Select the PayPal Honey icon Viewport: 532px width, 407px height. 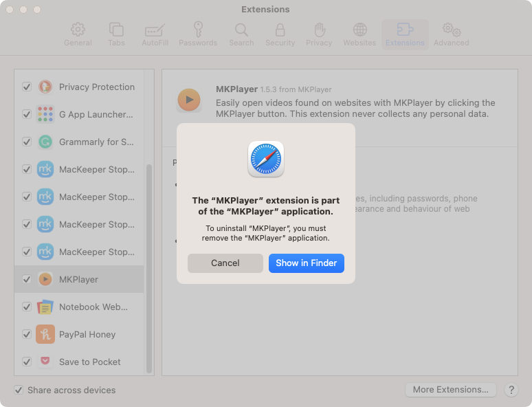(45, 334)
